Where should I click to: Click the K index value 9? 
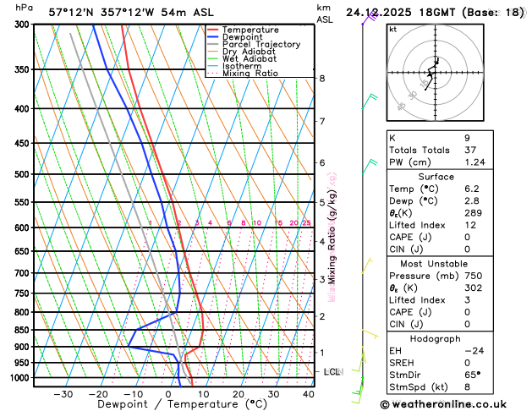click(x=467, y=138)
